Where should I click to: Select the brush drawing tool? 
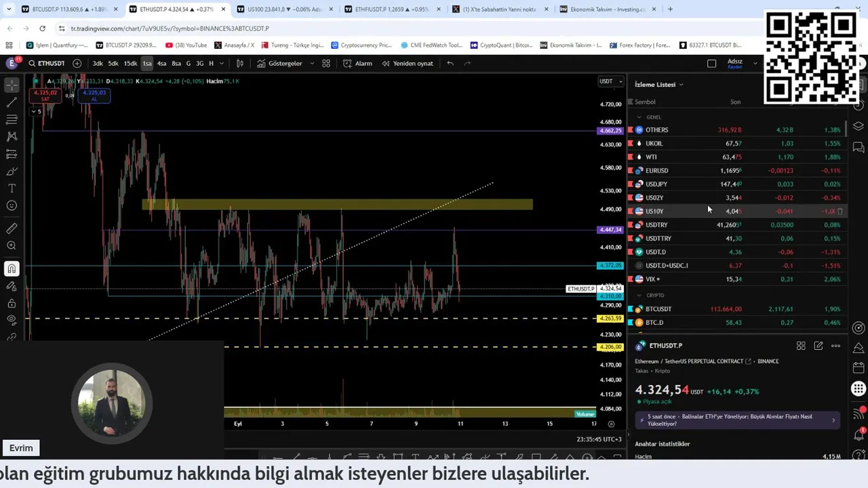point(12,171)
